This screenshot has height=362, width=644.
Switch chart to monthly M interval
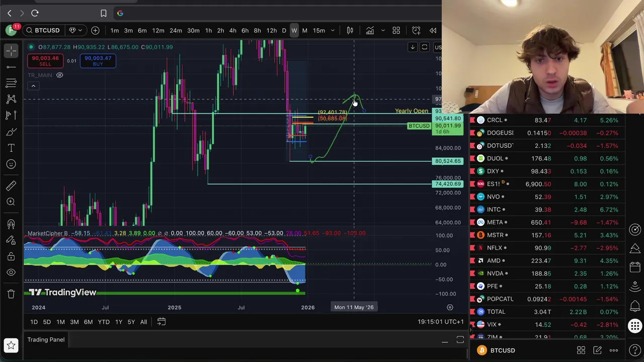point(304,31)
